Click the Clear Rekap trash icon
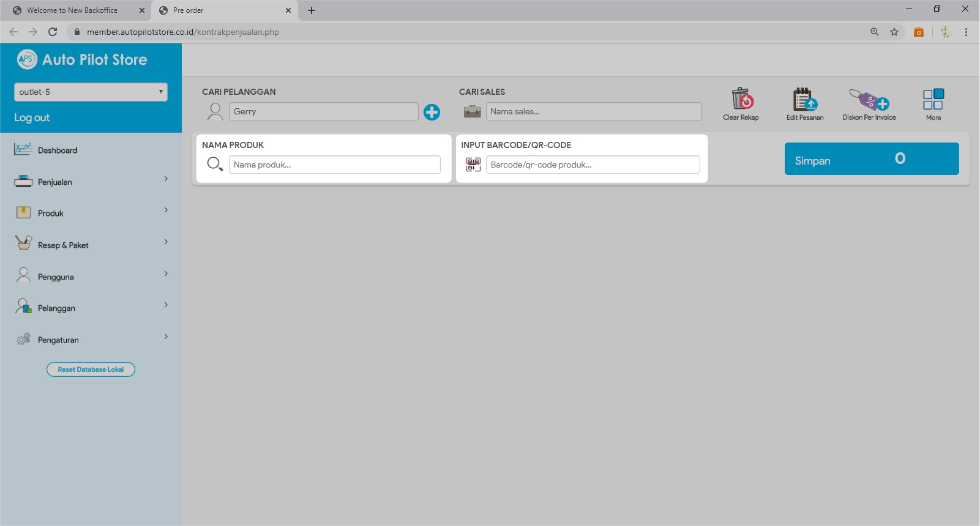The image size is (980, 526). (x=741, y=99)
